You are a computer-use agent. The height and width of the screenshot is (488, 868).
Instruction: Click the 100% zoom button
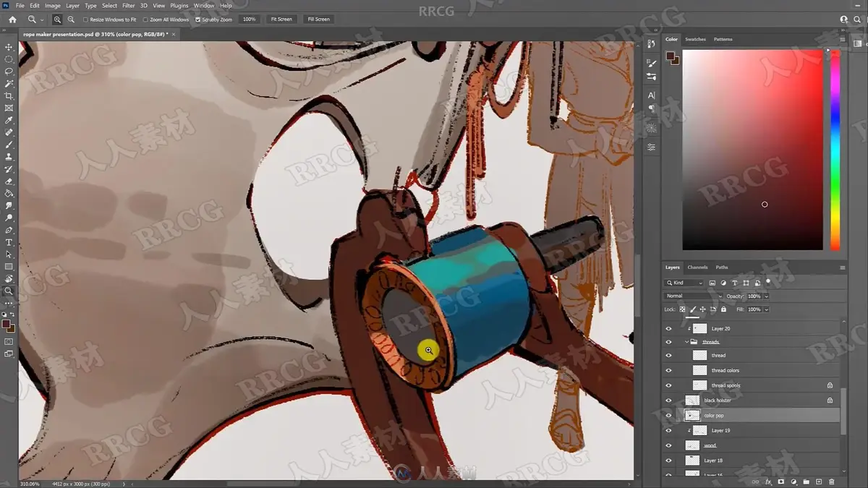(x=250, y=20)
